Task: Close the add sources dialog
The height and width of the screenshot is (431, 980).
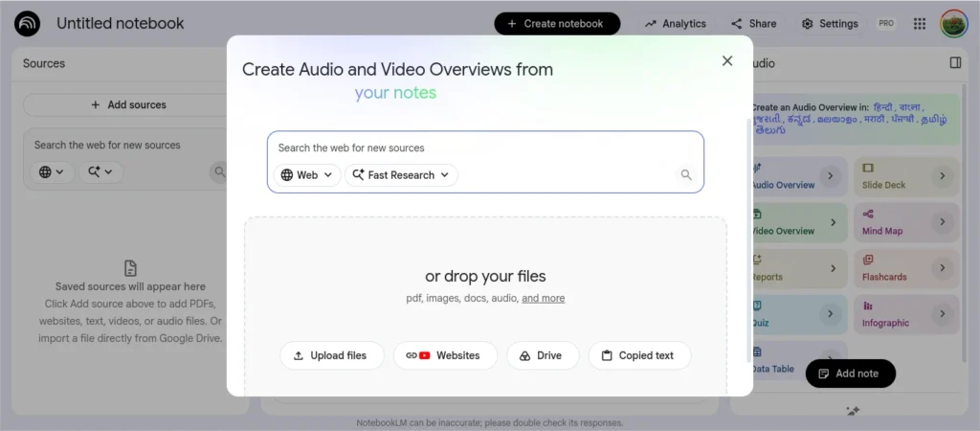Action: tap(727, 60)
